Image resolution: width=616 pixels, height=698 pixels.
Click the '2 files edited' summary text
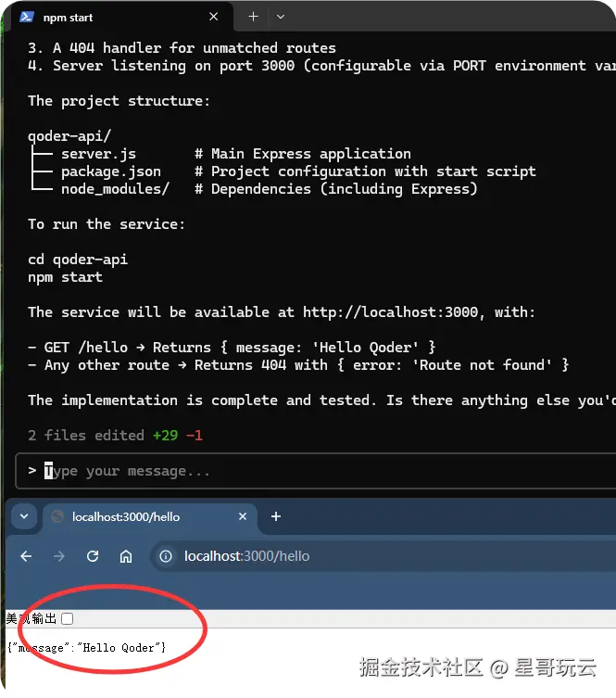[x=86, y=435]
